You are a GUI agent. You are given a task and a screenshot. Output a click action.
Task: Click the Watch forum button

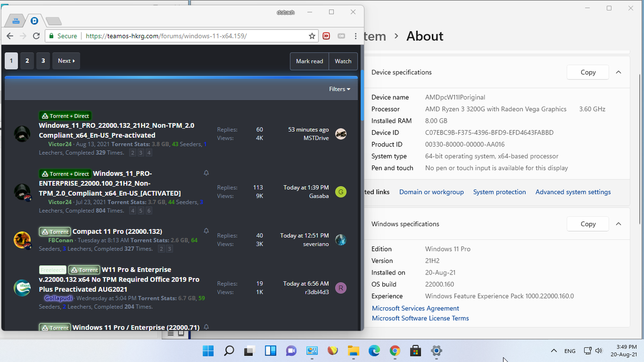coord(343,61)
